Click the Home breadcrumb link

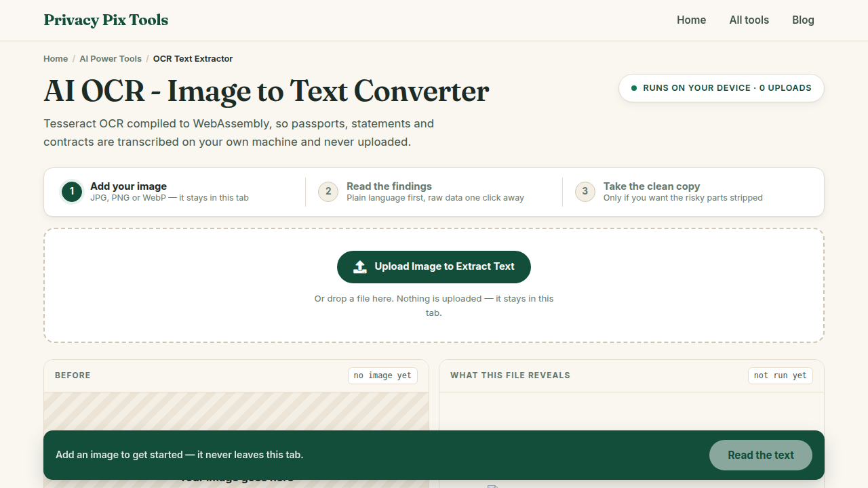point(56,59)
